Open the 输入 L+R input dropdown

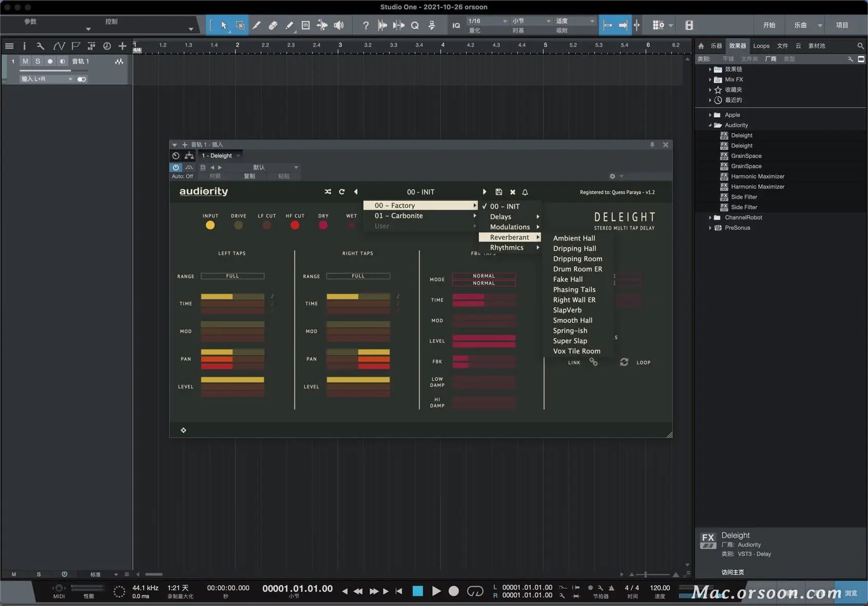coord(47,79)
